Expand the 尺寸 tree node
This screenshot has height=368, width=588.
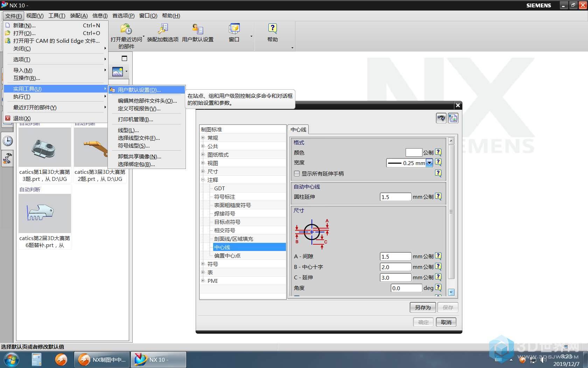point(203,171)
